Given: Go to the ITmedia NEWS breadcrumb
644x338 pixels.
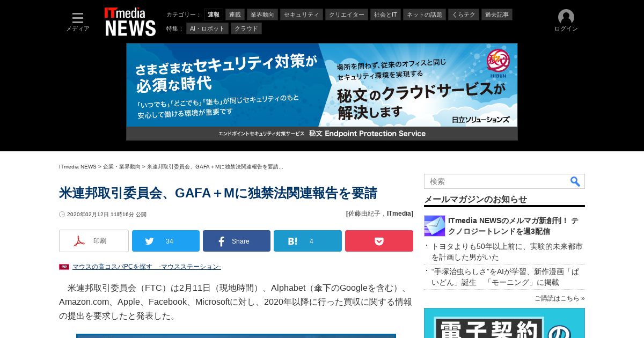Looking at the screenshot, I should [78, 167].
